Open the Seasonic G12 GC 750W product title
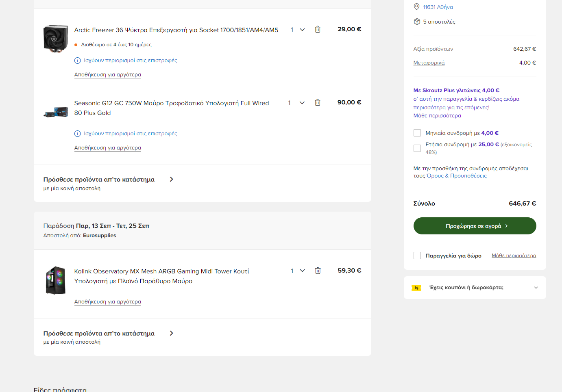Viewport: 562px width, 392px height. tap(172, 108)
